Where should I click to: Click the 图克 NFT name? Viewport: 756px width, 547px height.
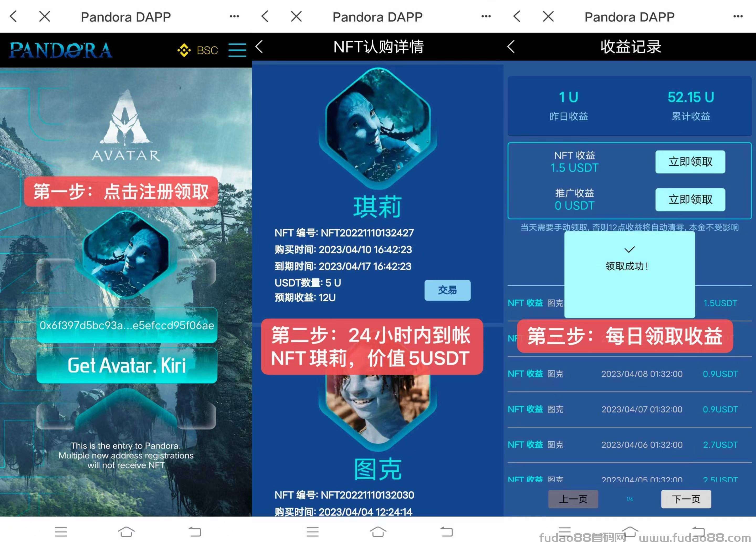[378, 469]
